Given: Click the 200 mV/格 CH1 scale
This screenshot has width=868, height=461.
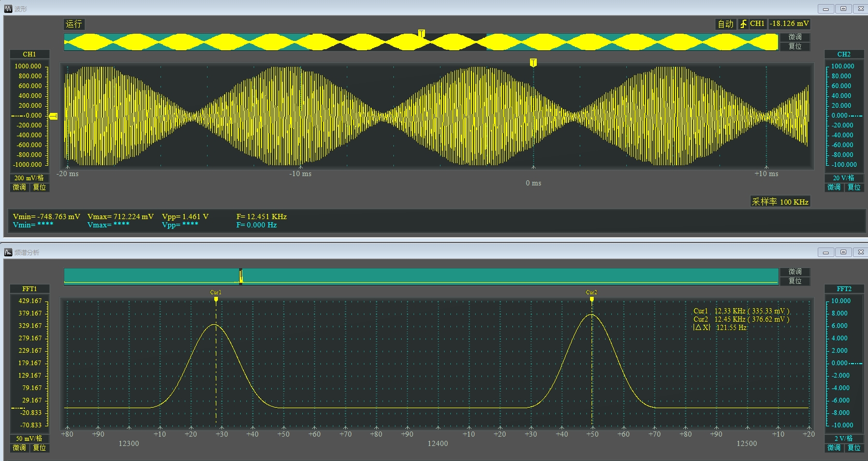Looking at the screenshot, I should click(x=30, y=178).
